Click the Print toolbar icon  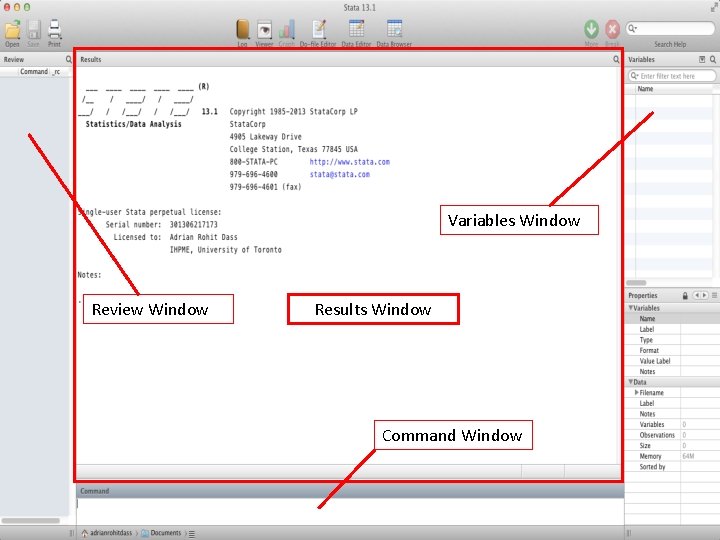[x=55, y=29]
